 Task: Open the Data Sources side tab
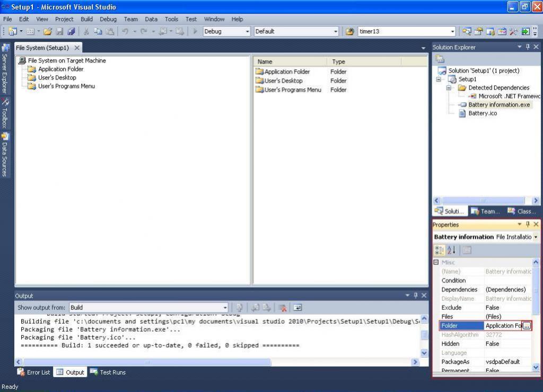(x=5, y=155)
